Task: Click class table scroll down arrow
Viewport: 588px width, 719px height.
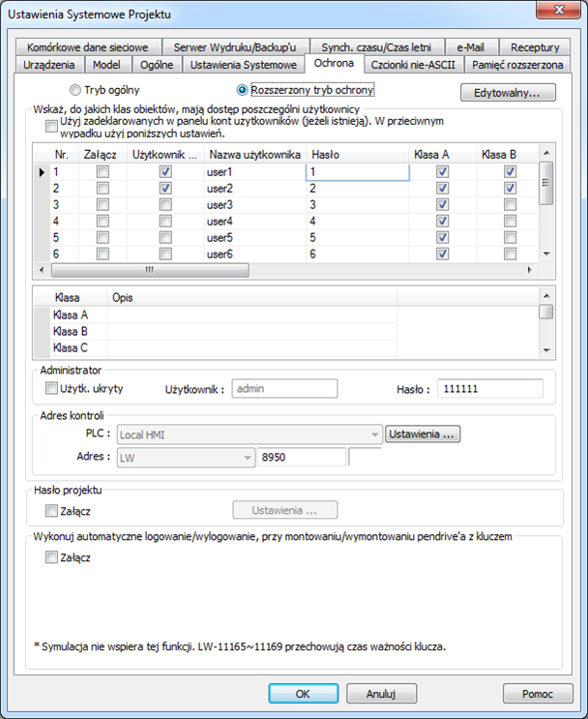Action: (546, 350)
